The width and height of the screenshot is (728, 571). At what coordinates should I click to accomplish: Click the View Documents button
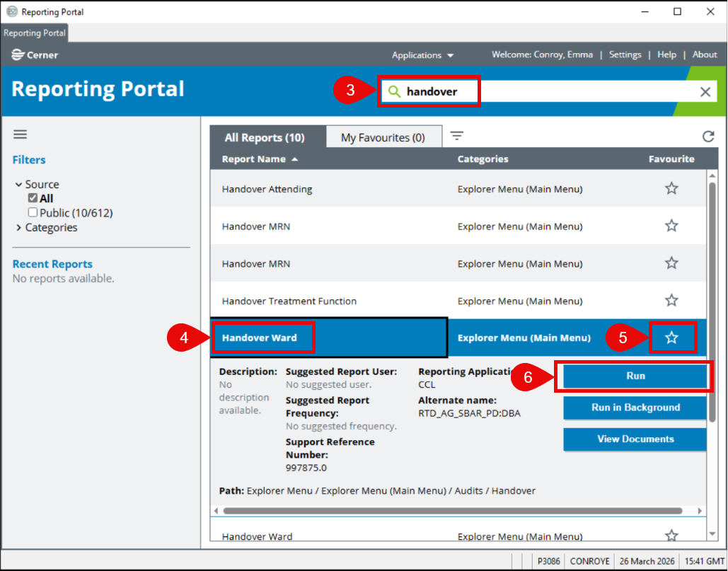[x=635, y=439]
